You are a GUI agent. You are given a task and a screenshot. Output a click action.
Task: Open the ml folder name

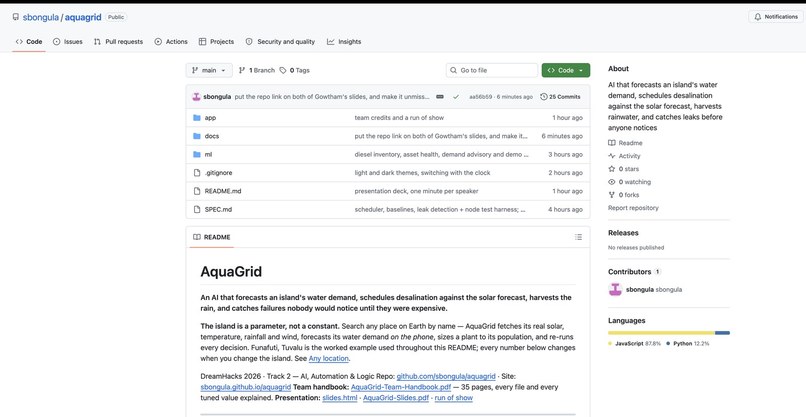click(x=208, y=154)
